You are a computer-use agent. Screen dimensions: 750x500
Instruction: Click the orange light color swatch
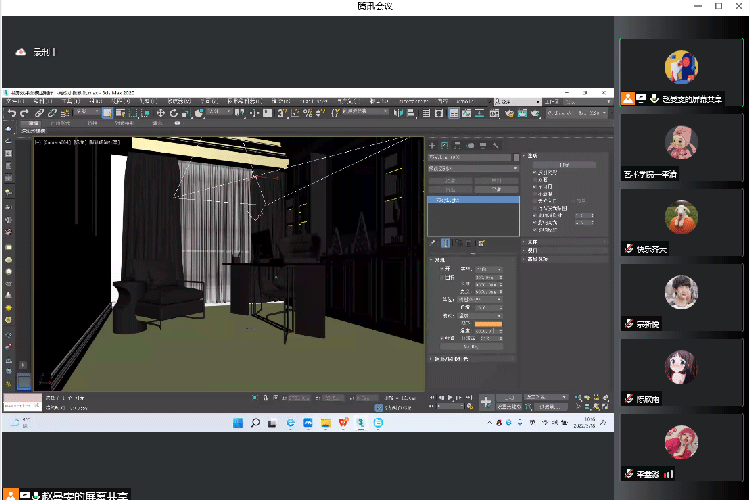489,323
